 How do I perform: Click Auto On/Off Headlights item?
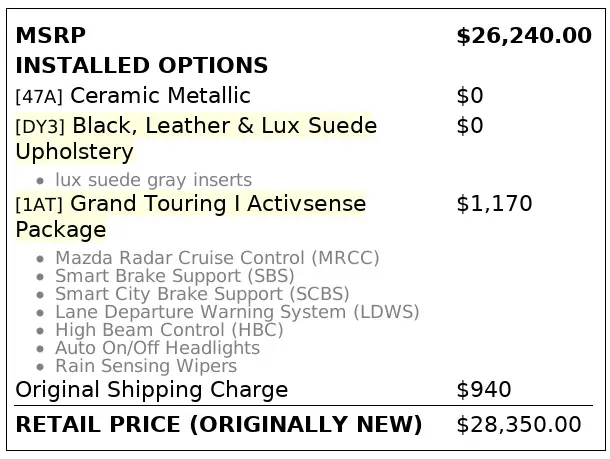157,348
